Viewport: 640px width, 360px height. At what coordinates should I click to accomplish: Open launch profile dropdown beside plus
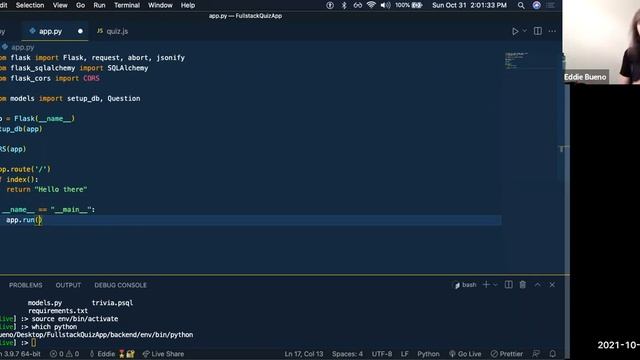pyautogui.click(x=495, y=285)
